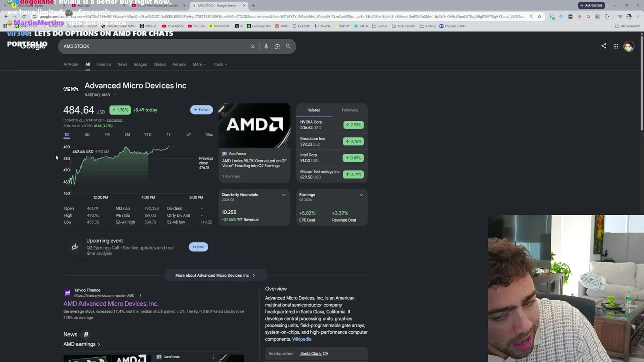
Task: Bookmark this page with the star icon
Action: tap(539, 16)
